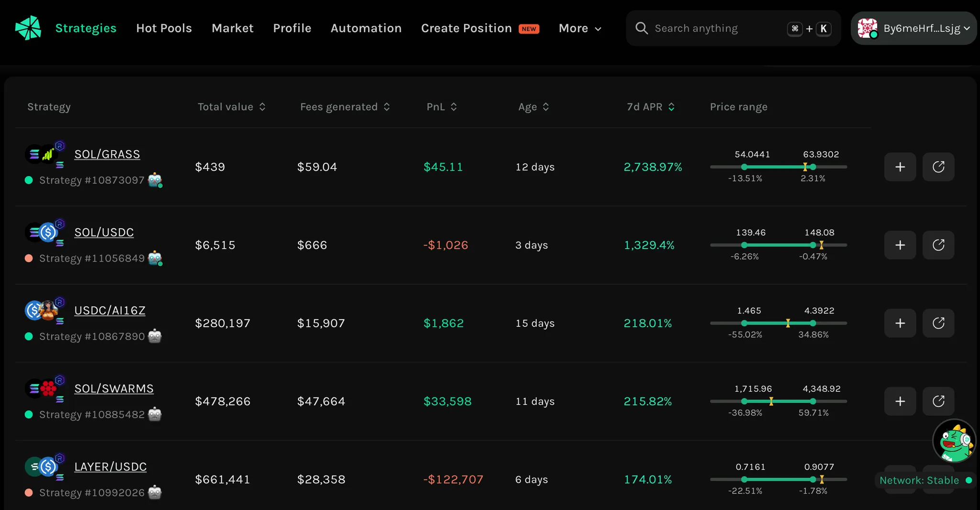Open share icon for SOL/USDC strategy

pos(938,245)
